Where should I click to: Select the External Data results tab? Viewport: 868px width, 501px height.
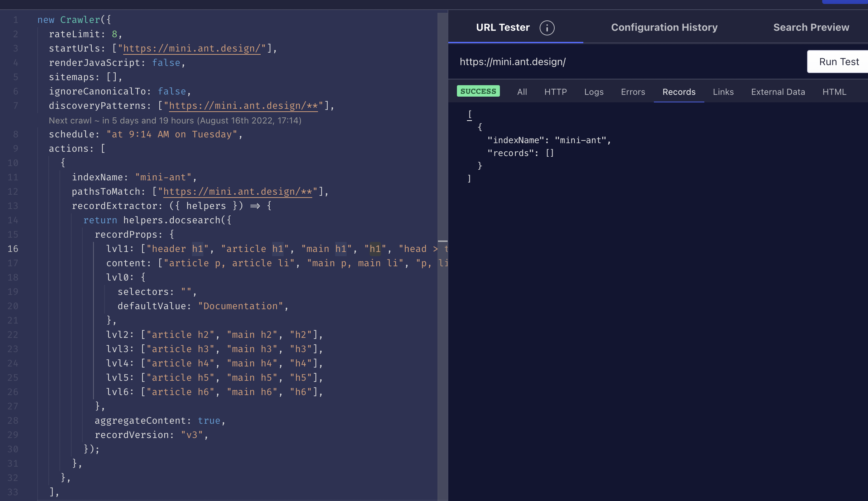pos(778,92)
